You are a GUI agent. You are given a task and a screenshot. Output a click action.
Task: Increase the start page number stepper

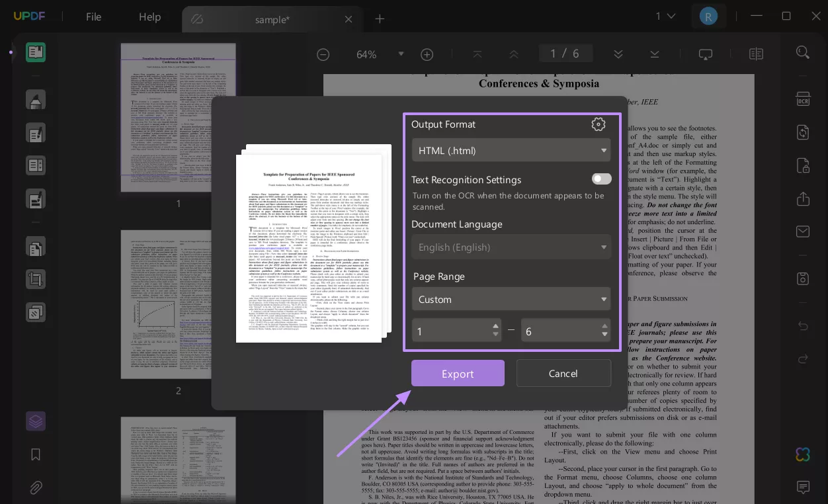click(x=495, y=326)
